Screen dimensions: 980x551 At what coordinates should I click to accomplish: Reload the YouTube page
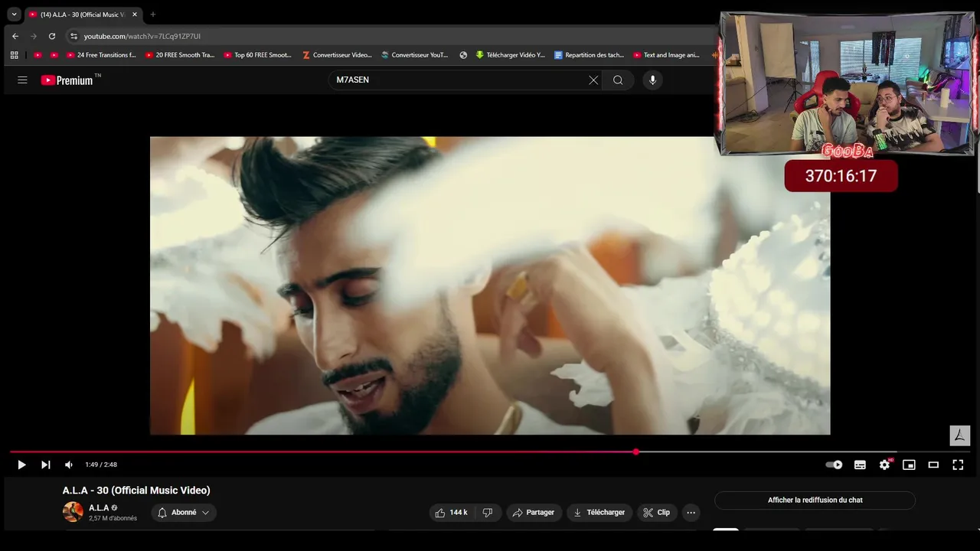coord(52,36)
